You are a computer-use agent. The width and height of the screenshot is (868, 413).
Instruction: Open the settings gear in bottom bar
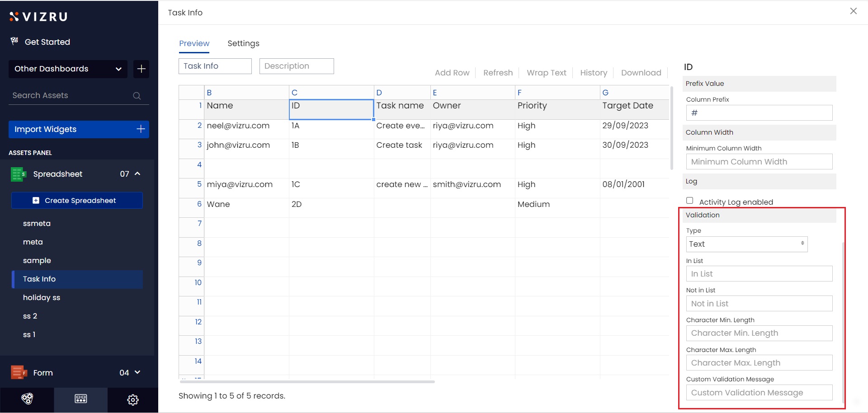point(133,399)
